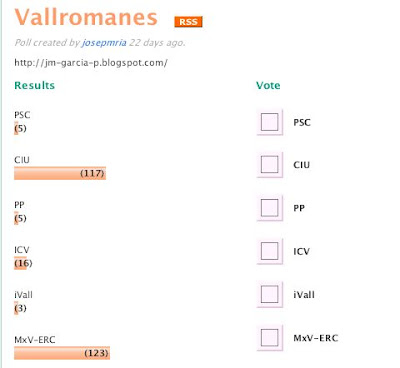
Task: Toggle the MxV-ERC vote checkbox
Action: [269, 337]
